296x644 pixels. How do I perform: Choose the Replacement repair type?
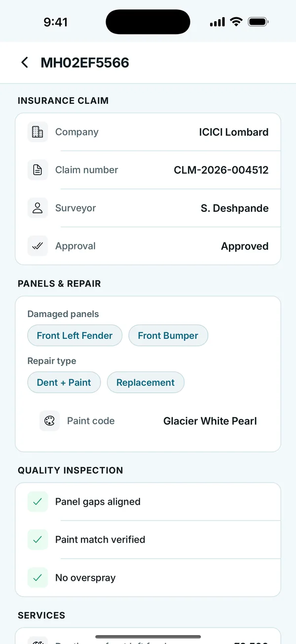[x=146, y=382]
